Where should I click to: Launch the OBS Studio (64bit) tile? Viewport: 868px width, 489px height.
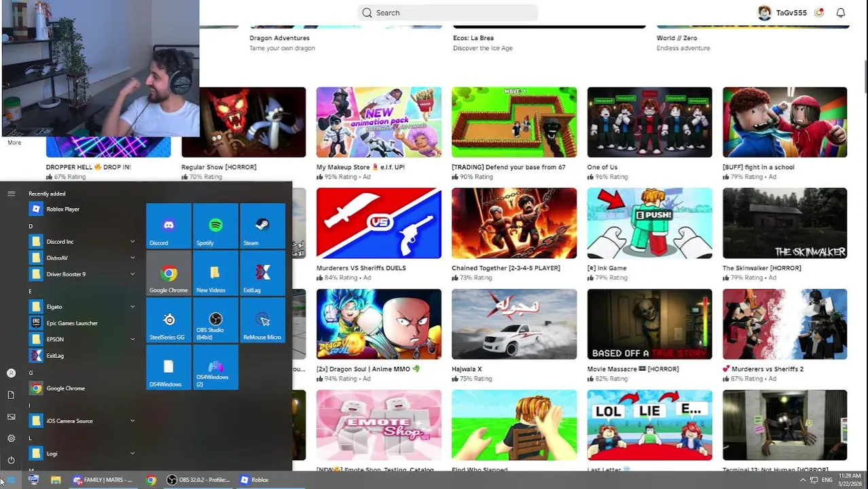[215, 320]
